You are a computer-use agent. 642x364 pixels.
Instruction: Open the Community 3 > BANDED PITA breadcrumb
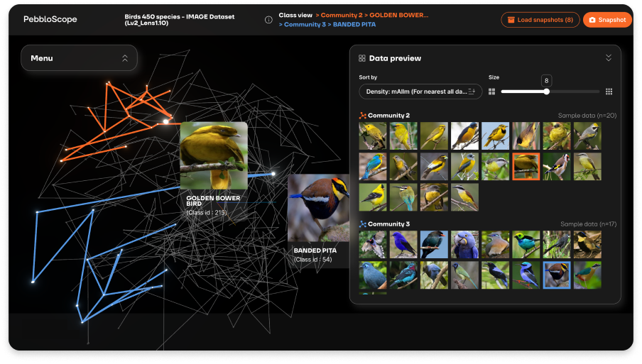[x=327, y=25]
